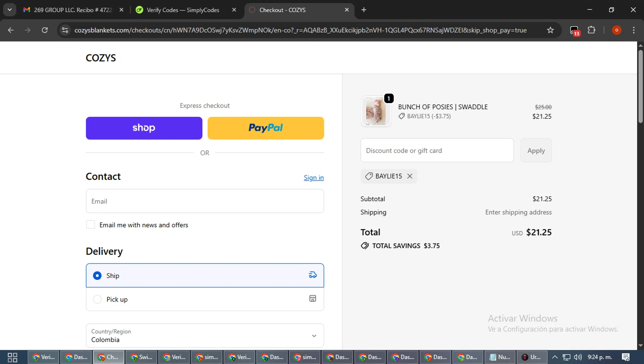The width and height of the screenshot is (644, 364).
Task: Click the USD $21.25 total amount
Action: pyautogui.click(x=532, y=232)
